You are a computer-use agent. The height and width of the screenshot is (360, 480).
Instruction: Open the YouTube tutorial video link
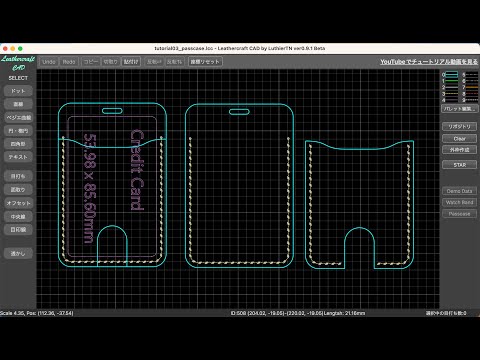tap(429, 62)
